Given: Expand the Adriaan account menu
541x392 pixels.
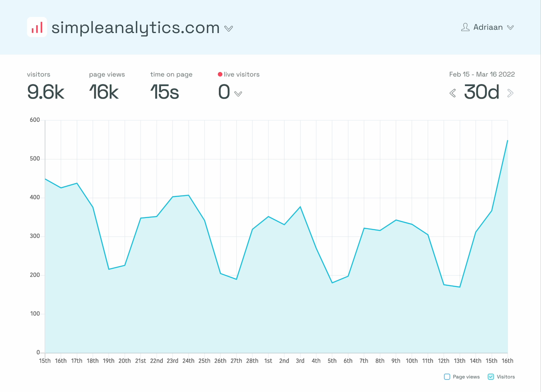Looking at the screenshot, I should [511, 27].
